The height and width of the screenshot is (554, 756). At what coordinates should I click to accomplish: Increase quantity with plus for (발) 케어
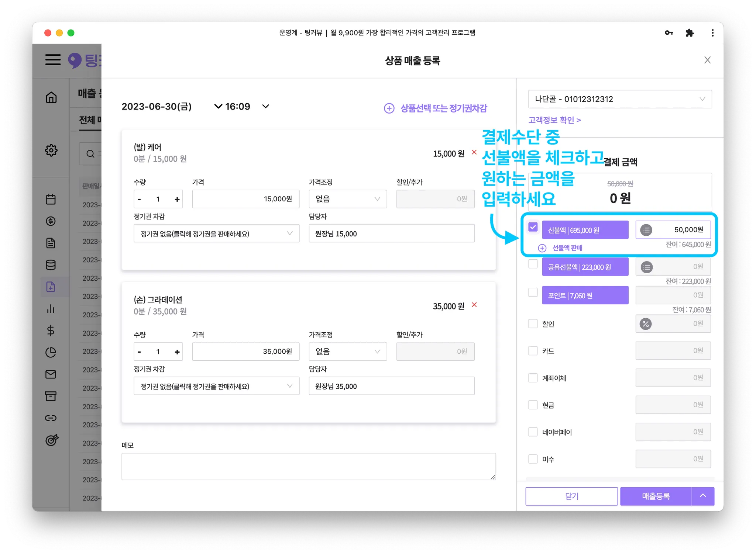tap(177, 199)
